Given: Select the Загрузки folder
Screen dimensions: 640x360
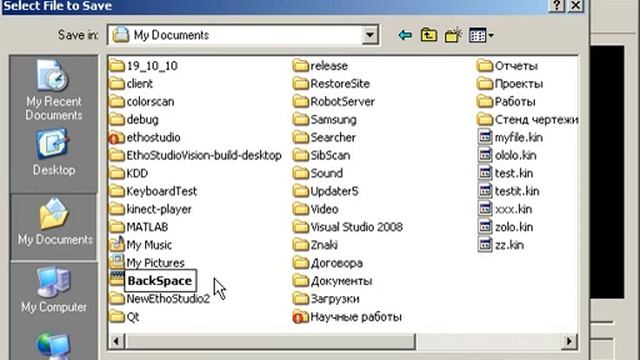Looking at the screenshot, I should pyautogui.click(x=326, y=299).
